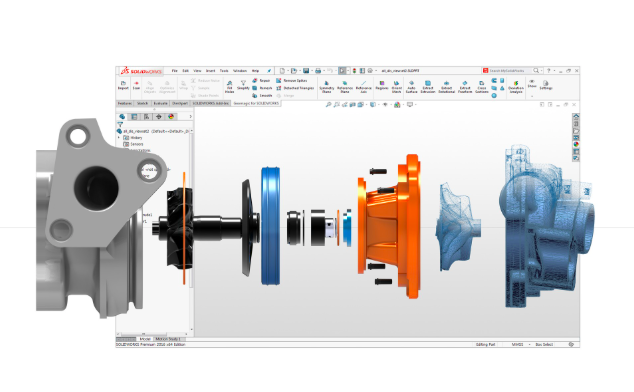This screenshot has height=392, width=634.
Task: Click the Zoom to Fit magnifier icon
Action: (x=328, y=105)
